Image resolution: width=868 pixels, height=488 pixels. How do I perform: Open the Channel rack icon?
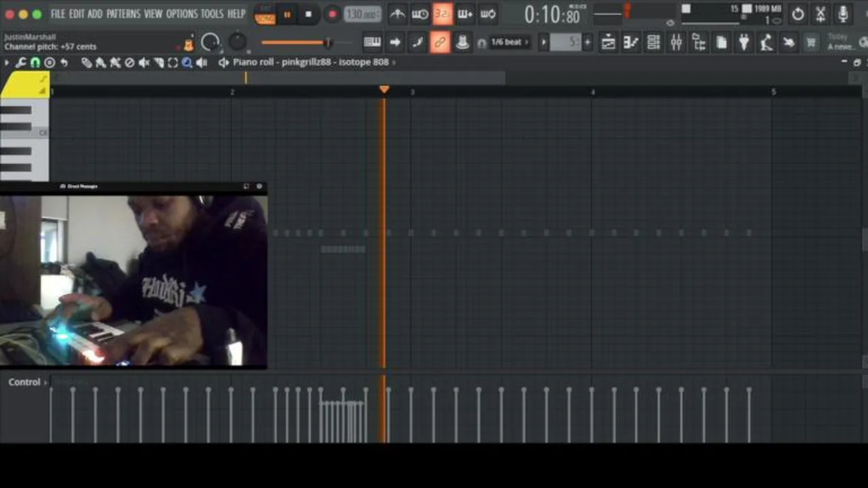point(654,43)
